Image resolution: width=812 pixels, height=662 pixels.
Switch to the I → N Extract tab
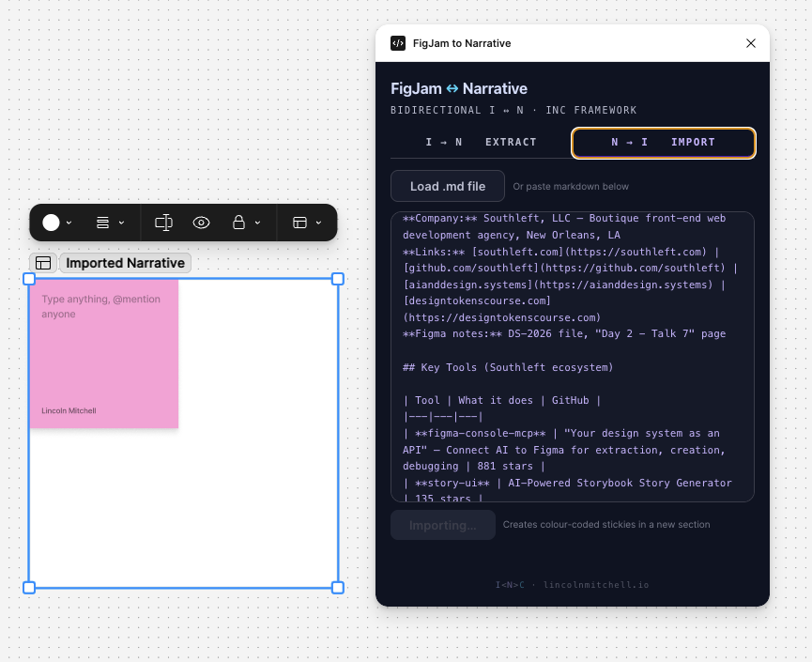click(x=481, y=142)
